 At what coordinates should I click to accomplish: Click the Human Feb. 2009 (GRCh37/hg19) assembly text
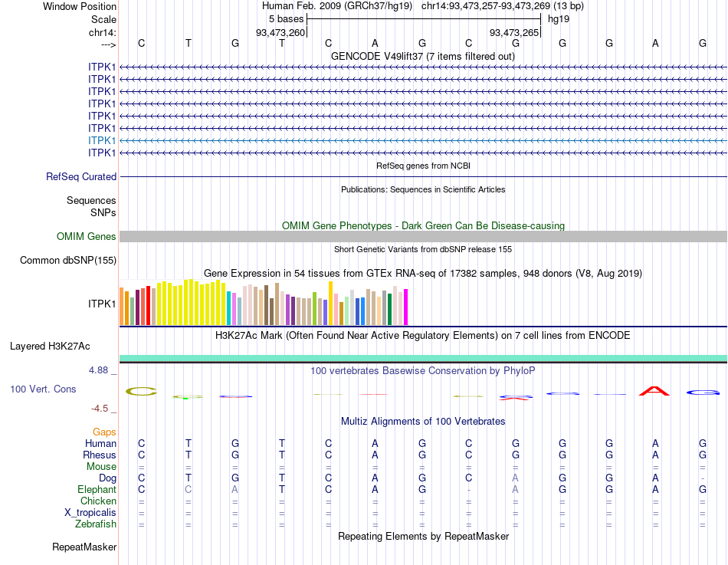click(337, 6)
